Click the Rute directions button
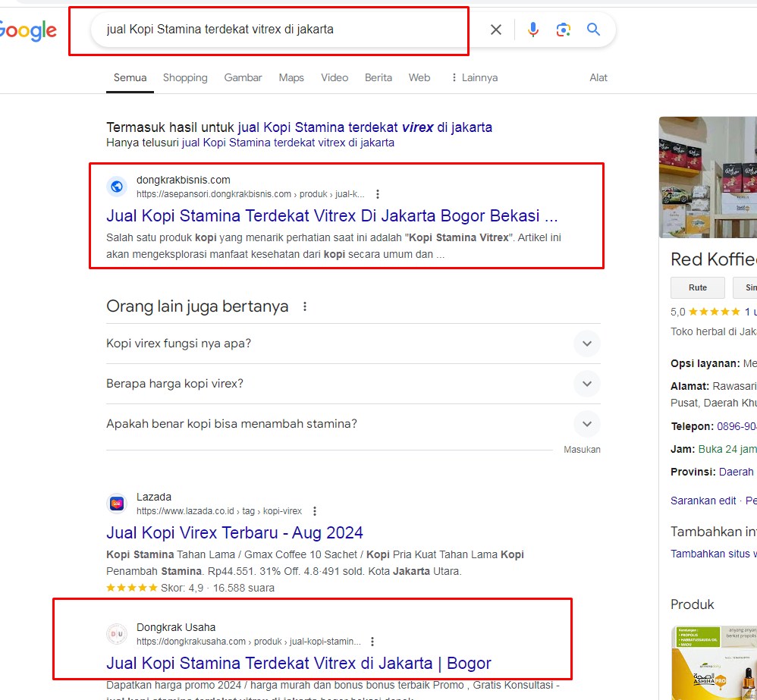 point(698,287)
